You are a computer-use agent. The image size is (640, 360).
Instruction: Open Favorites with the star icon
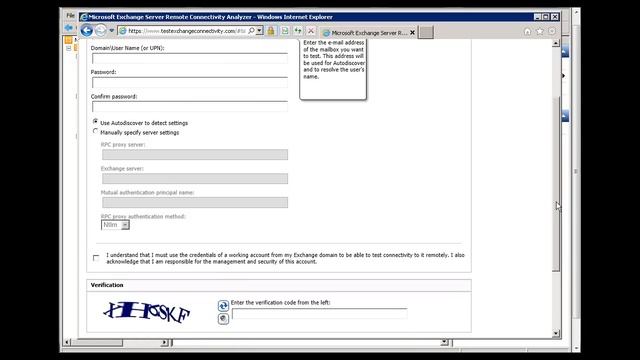click(540, 31)
